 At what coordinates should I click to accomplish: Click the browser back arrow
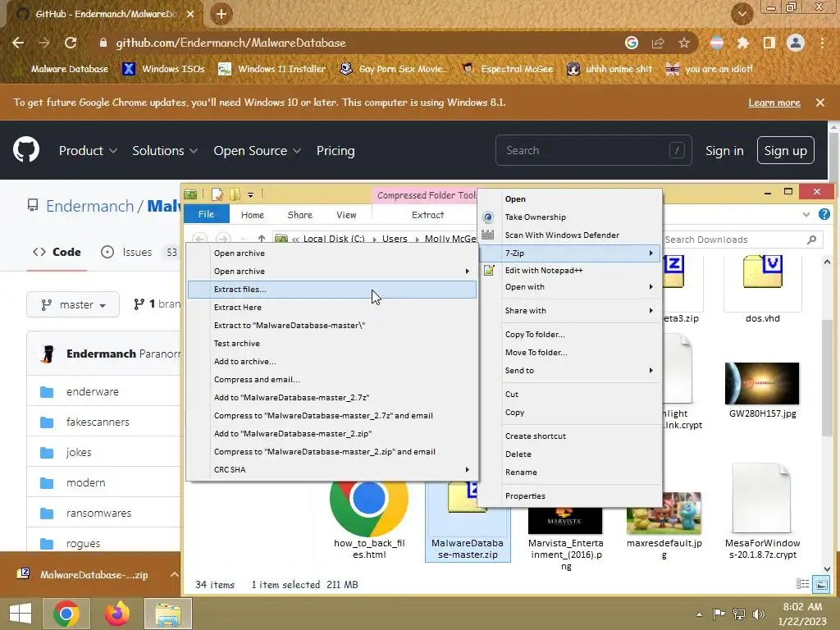coord(18,43)
